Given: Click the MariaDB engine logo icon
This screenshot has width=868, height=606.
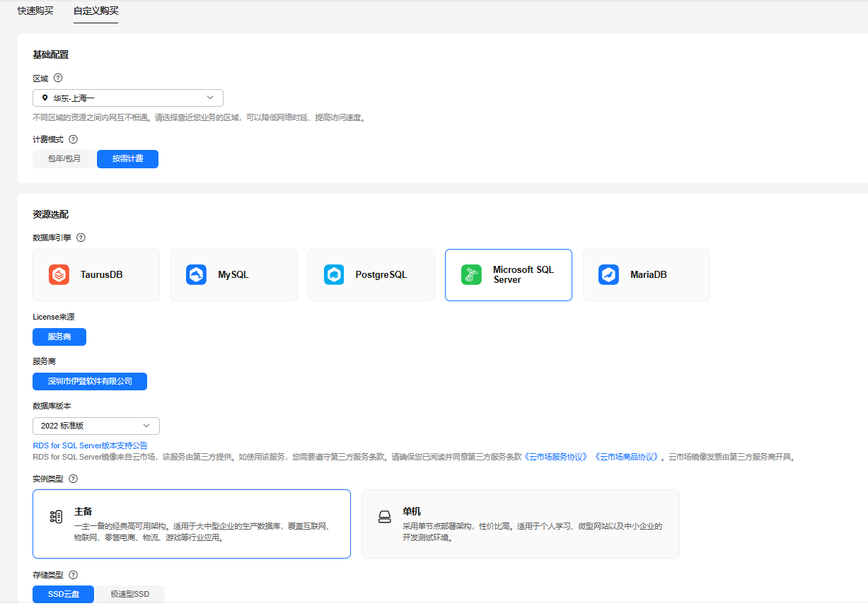Looking at the screenshot, I should [608, 274].
